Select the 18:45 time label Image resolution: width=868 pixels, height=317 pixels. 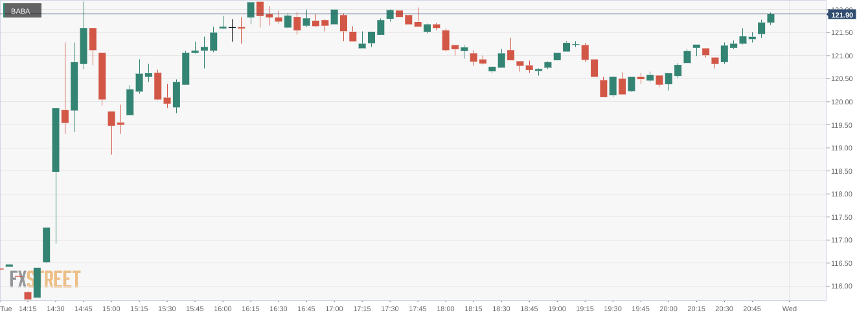pos(529,309)
